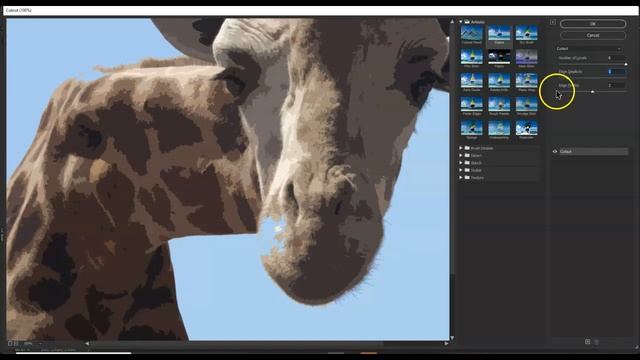640x360 pixels.
Task: Pick the Paint Daubs filter thumbnail
Action: pos(471,81)
